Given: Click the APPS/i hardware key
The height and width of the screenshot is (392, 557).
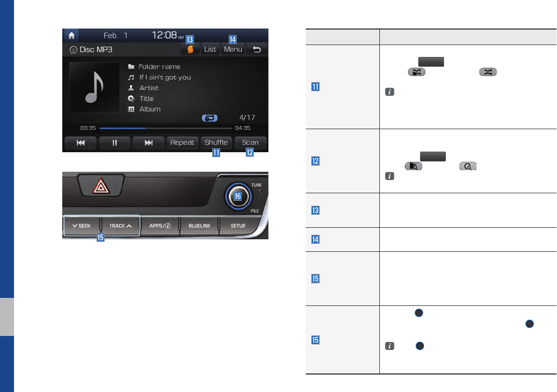Looking at the screenshot, I should [x=160, y=226].
